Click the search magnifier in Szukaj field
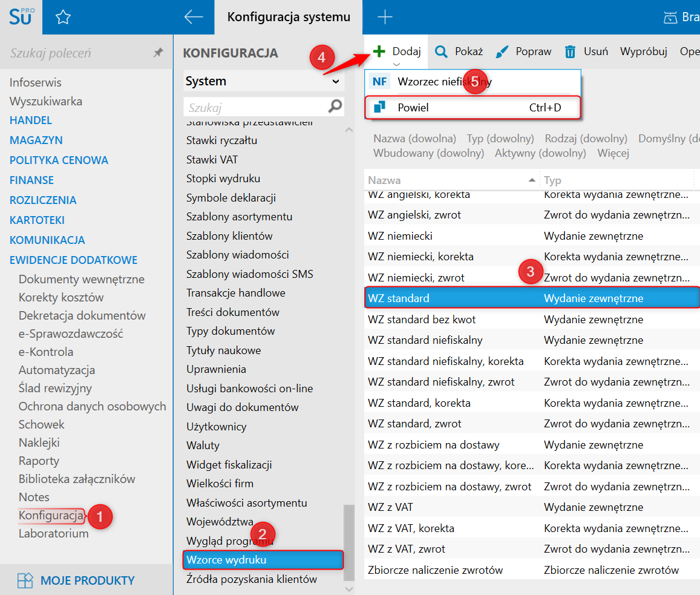 (x=335, y=107)
